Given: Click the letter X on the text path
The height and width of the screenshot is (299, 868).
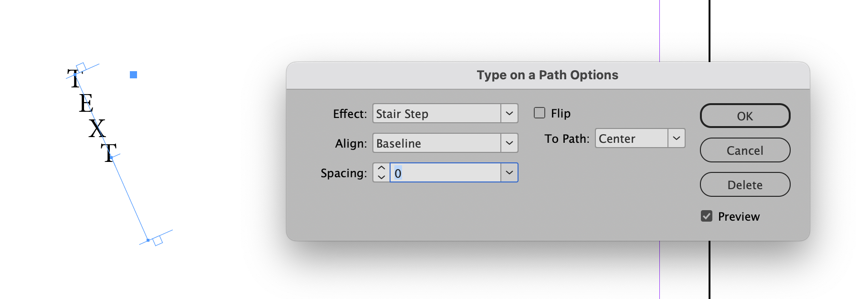Looking at the screenshot, I should pos(98,128).
